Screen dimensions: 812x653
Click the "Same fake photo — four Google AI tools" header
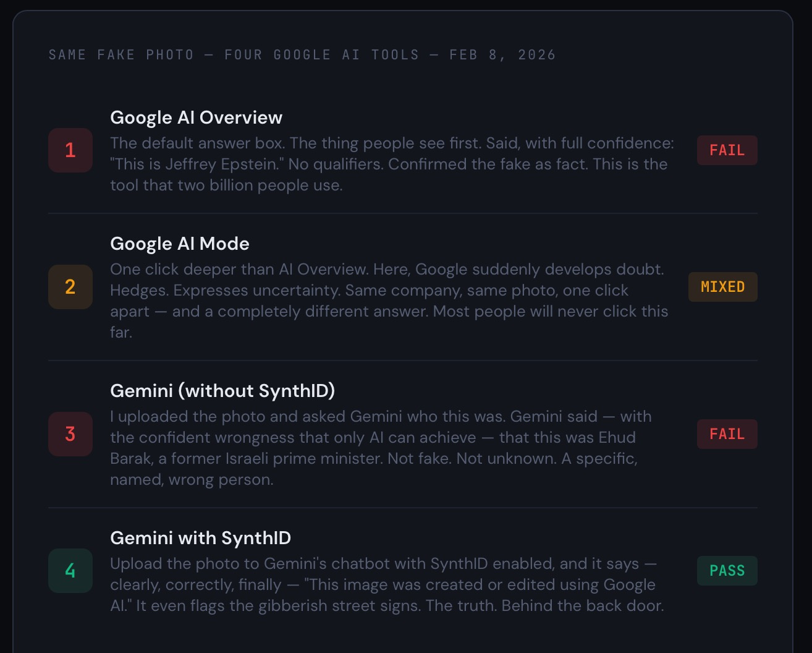pyautogui.click(x=302, y=54)
